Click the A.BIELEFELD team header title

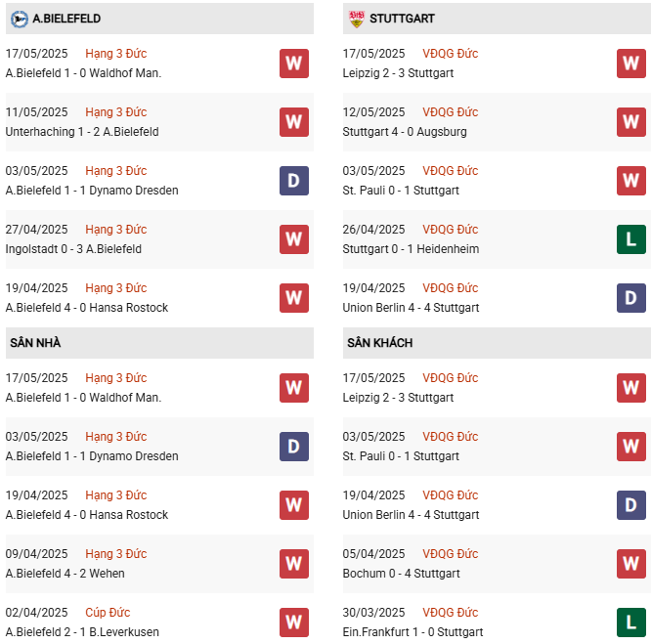point(66,19)
